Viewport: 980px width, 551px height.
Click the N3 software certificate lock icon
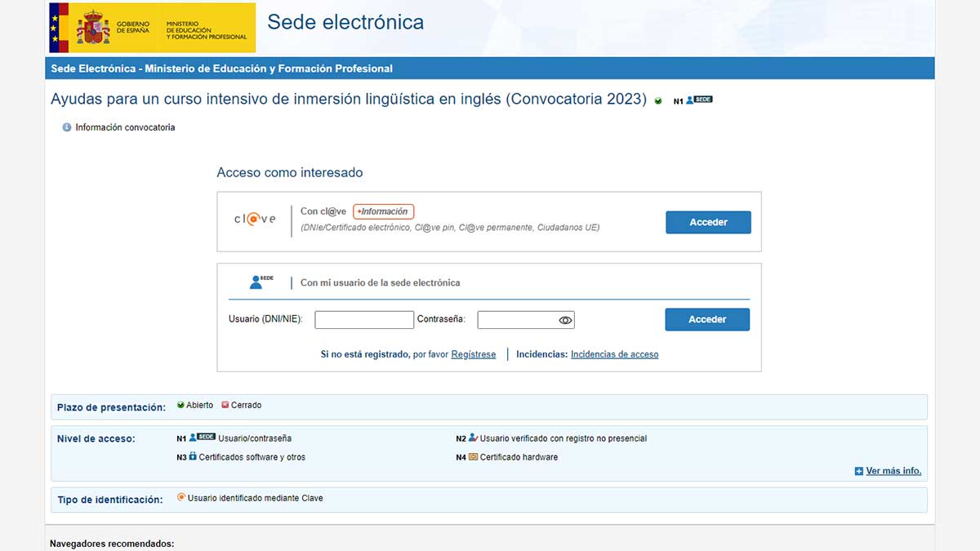coord(193,457)
